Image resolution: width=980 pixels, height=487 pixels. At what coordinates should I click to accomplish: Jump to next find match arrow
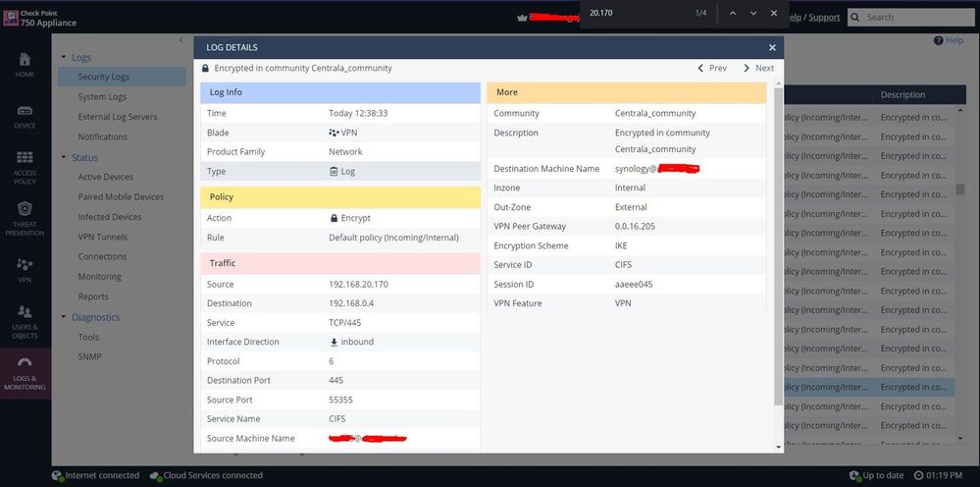point(752,13)
